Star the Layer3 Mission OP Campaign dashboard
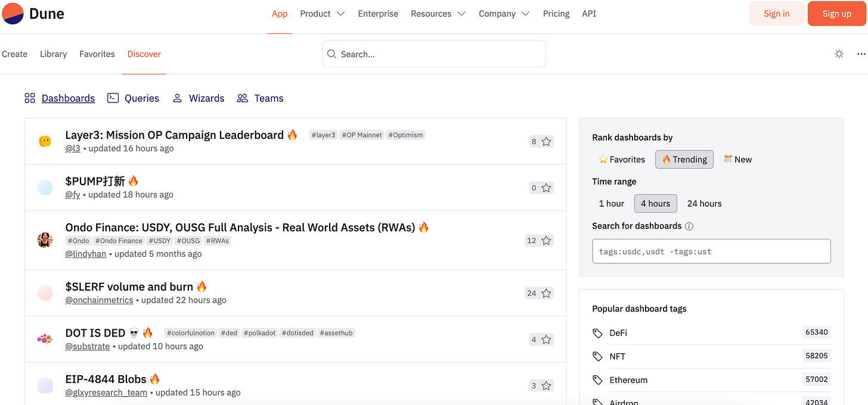868x405 pixels. (x=546, y=141)
